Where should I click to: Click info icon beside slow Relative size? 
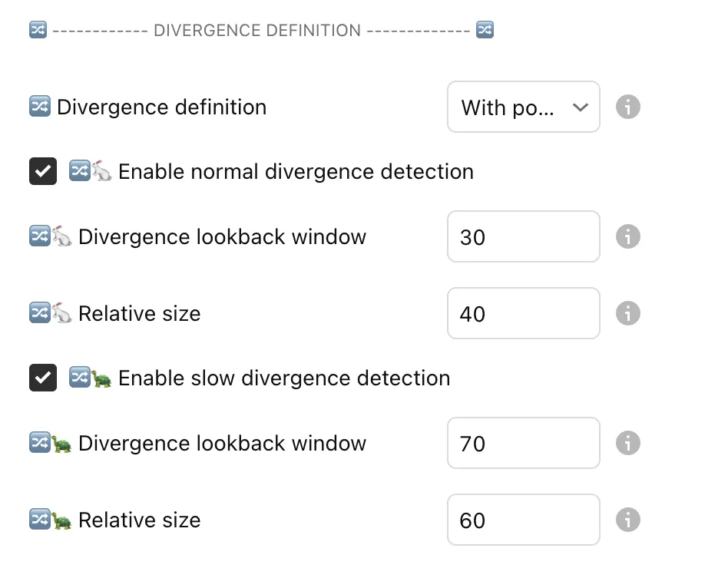pyautogui.click(x=628, y=520)
